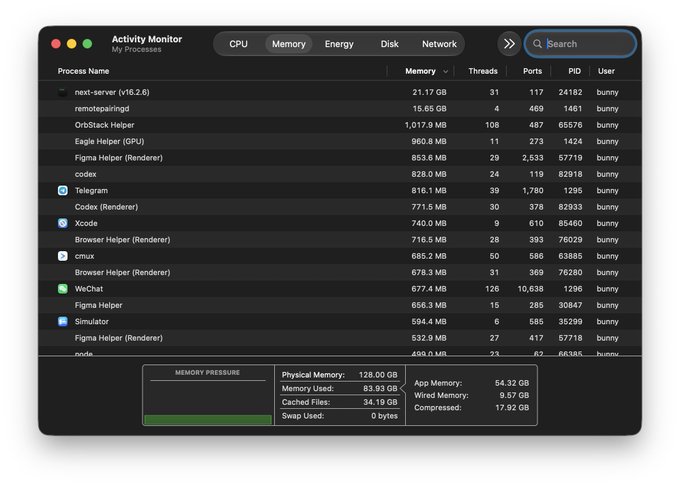This screenshot has height=486, width=680.
Task: Select the Simulator process name
Action: (92, 321)
